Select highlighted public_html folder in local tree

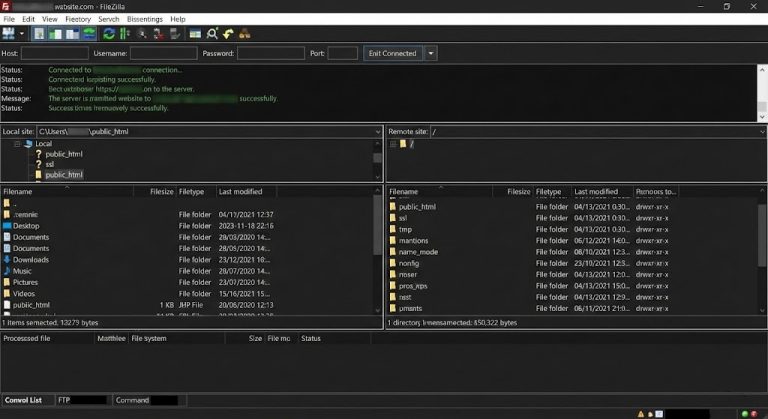64,174
